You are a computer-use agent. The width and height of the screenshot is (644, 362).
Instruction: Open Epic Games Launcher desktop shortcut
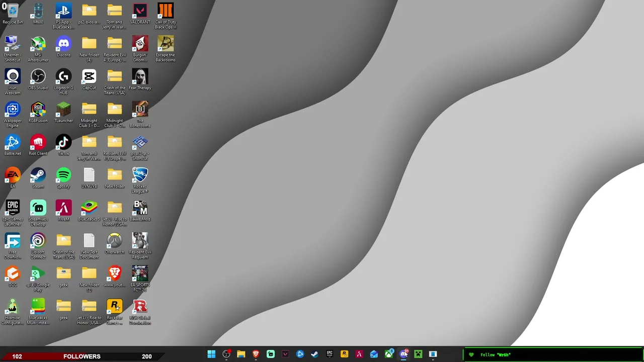(x=13, y=213)
